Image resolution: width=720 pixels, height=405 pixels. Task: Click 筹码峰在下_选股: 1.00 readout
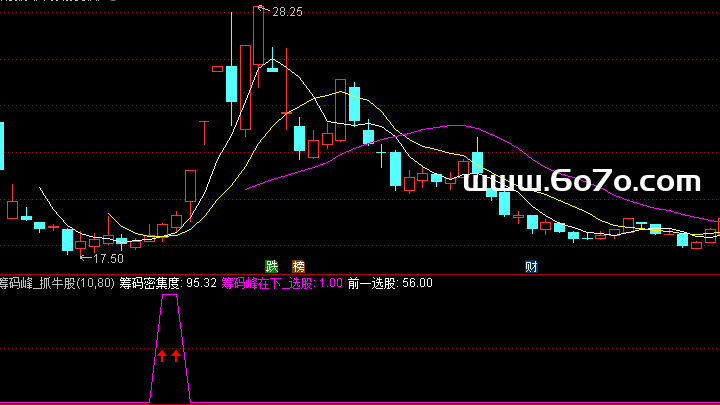point(282,283)
